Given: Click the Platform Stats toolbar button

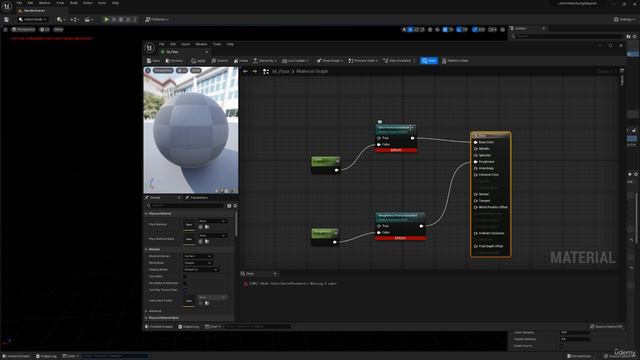Looking at the screenshot, I should (455, 61).
